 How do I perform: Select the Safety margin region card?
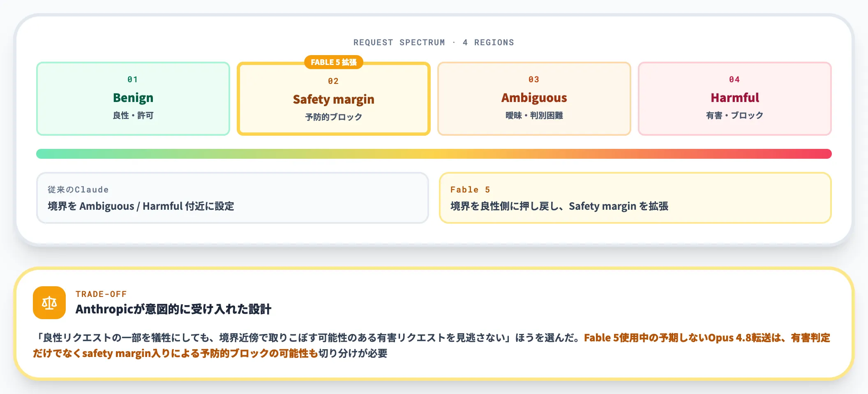pyautogui.click(x=334, y=99)
